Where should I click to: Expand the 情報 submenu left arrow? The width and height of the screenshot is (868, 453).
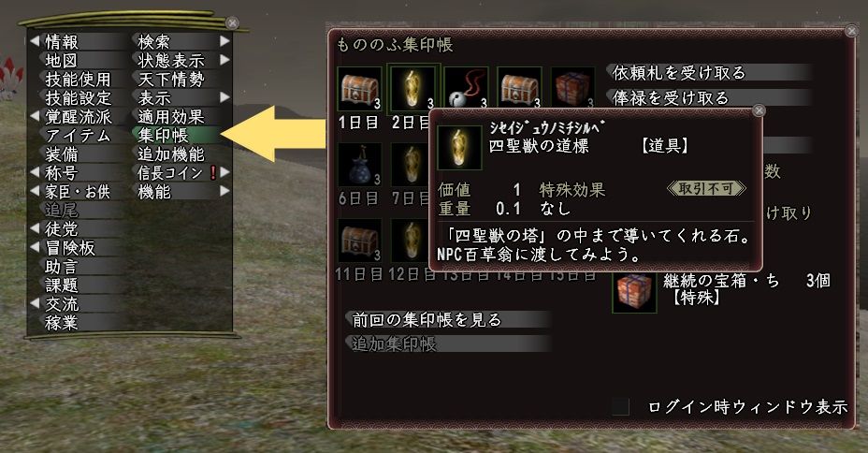(35, 41)
